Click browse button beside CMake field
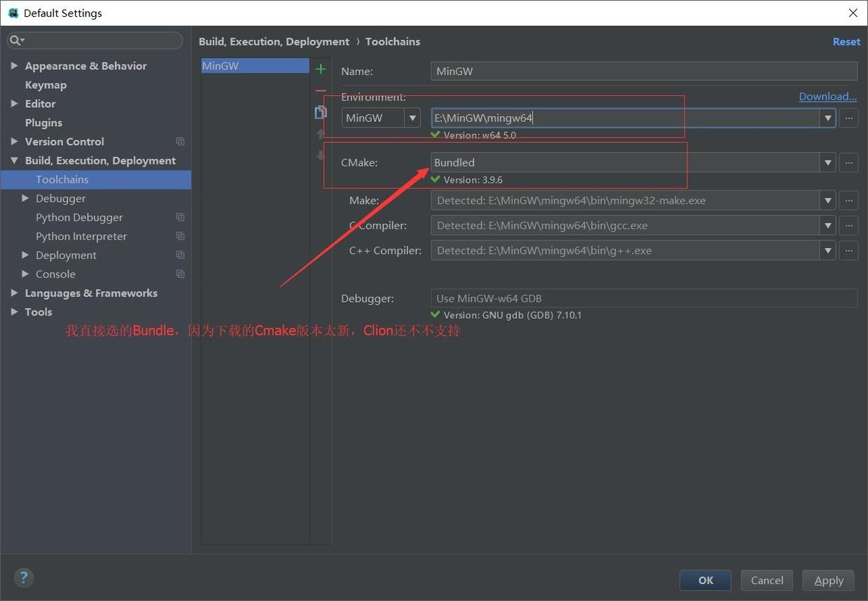 [x=848, y=163]
